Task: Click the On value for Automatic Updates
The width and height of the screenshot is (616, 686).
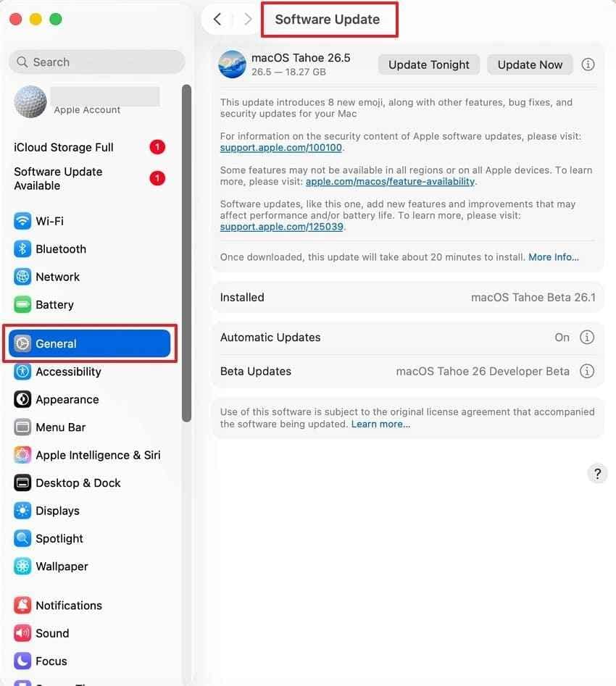Action: [562, 338]
